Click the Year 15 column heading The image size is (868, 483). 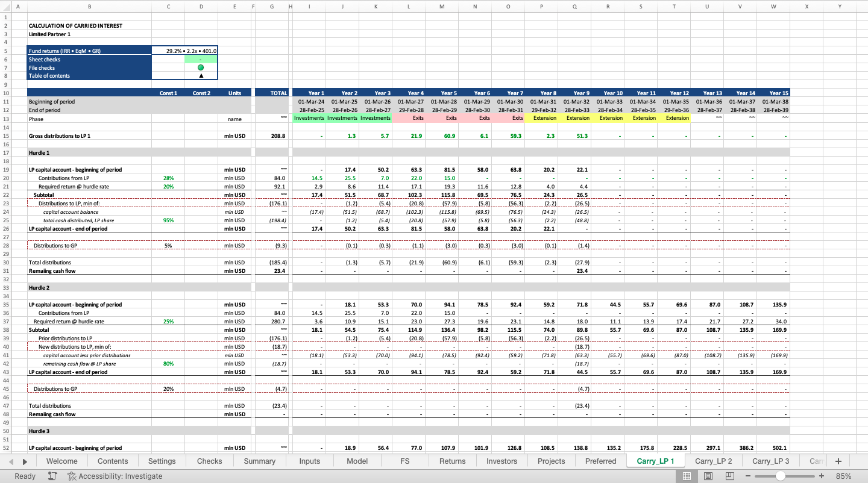[x=773, y=93]
